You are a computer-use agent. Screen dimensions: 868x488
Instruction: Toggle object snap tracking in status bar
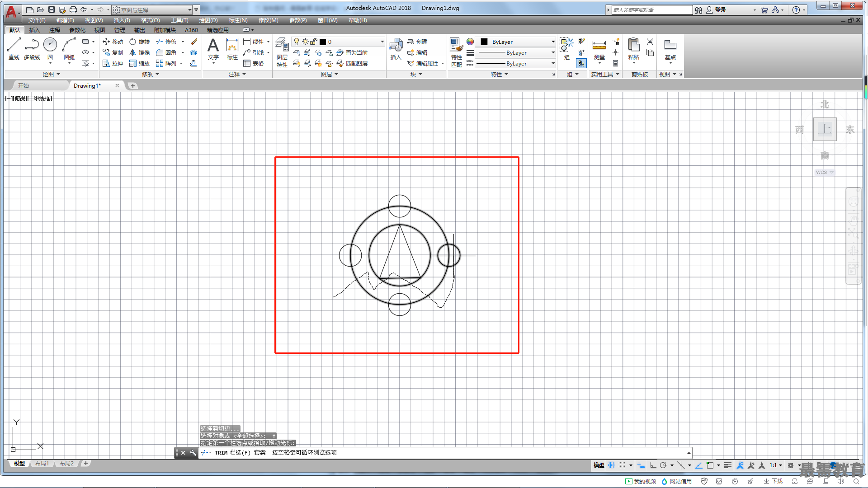[x=698, y=465]
